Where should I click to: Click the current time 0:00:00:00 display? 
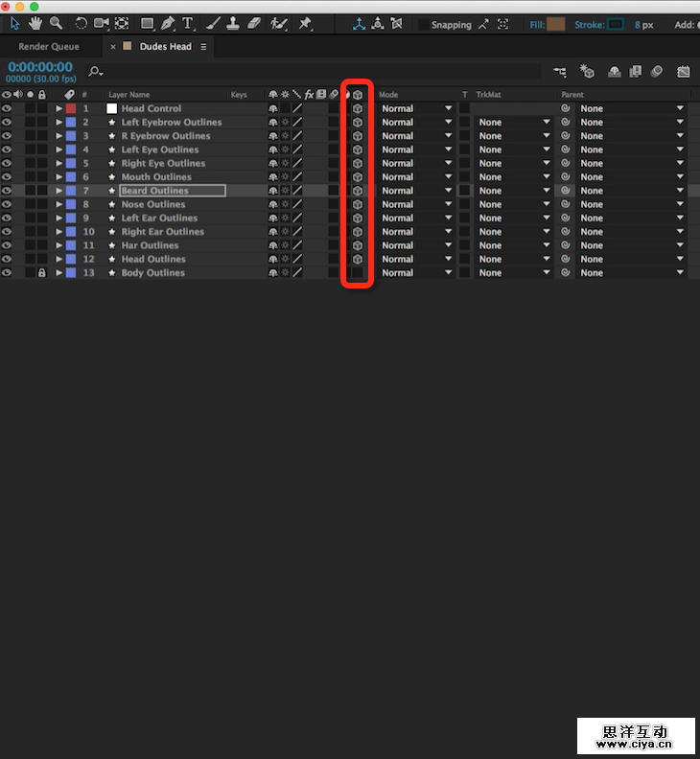pos(40,67)
